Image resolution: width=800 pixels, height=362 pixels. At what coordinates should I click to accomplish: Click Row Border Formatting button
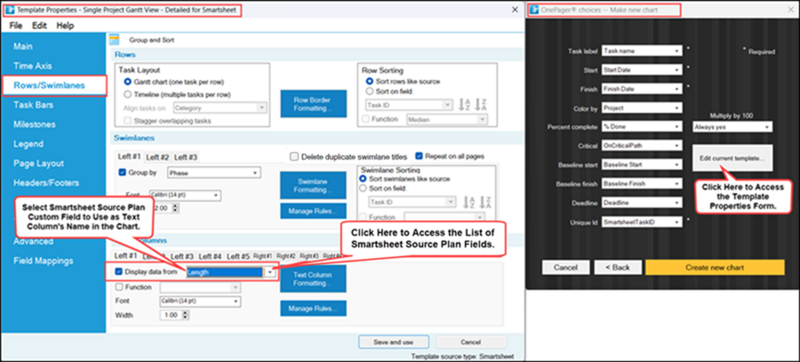[313, 104]
